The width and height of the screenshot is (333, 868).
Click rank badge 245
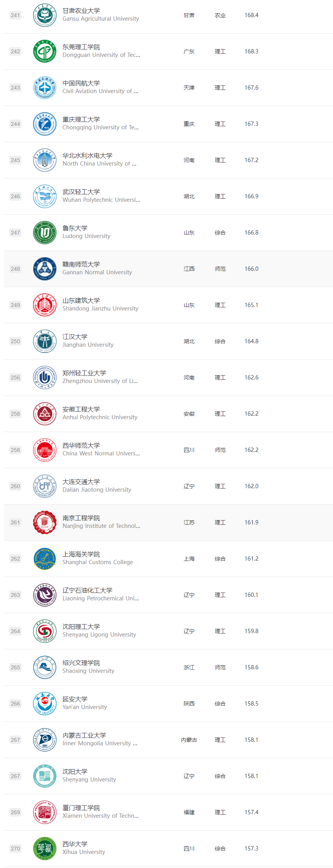tap(16, 160)
